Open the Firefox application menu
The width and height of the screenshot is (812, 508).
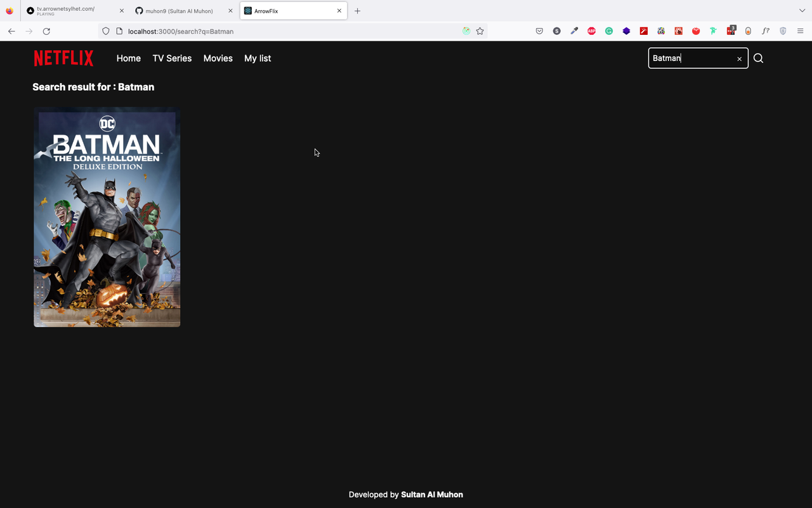click(x=800, y=30)
